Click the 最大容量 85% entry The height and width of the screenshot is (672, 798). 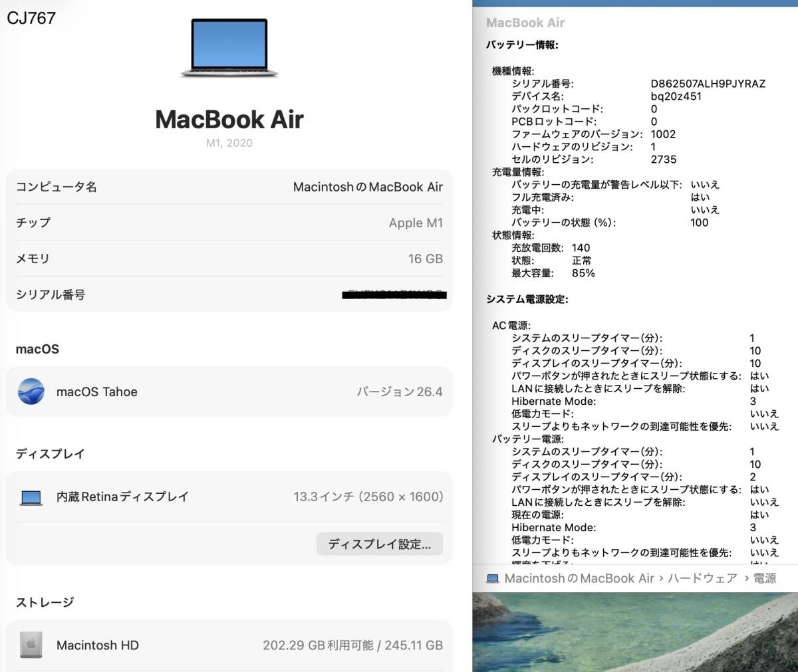553,273
